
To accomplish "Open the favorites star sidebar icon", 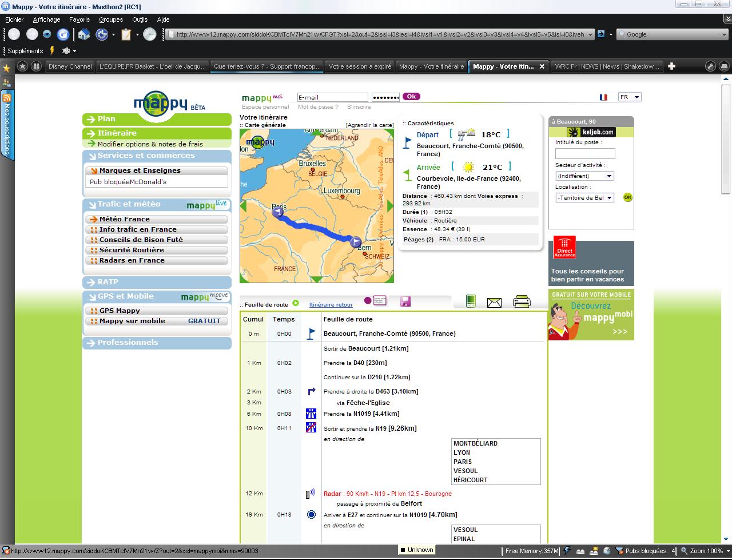I will (x=7, y=69).
